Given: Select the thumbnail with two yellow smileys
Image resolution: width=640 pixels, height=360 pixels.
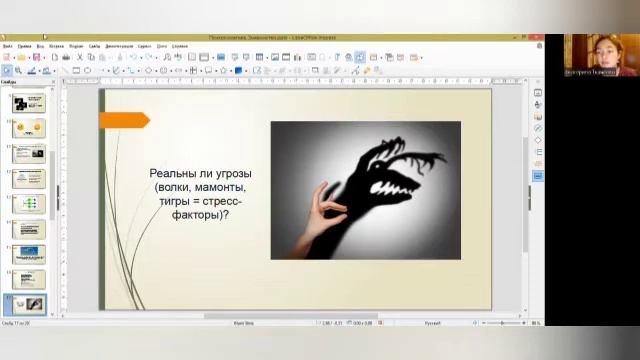Looking at the screenshot, I should tap(29, 128).
